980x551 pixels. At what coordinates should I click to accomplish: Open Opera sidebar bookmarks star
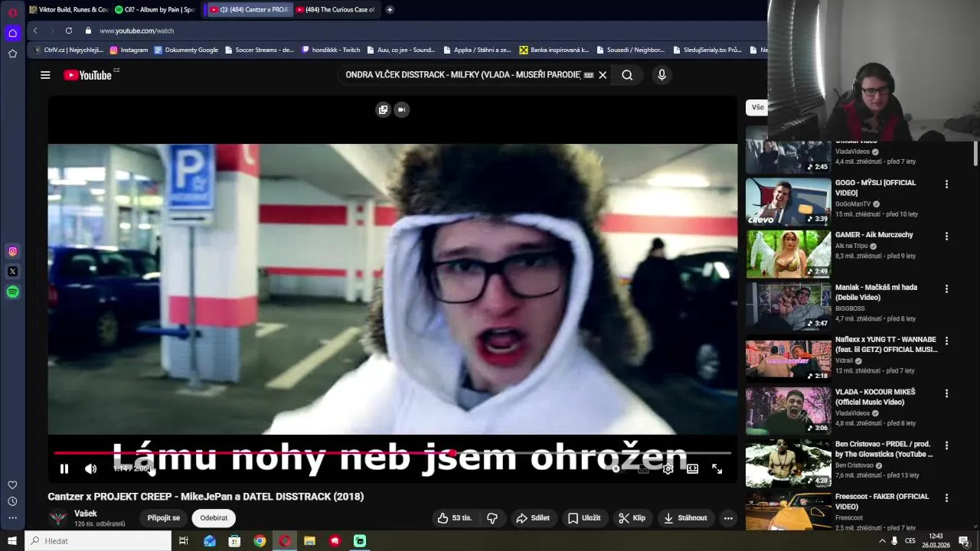click(12, 54)
